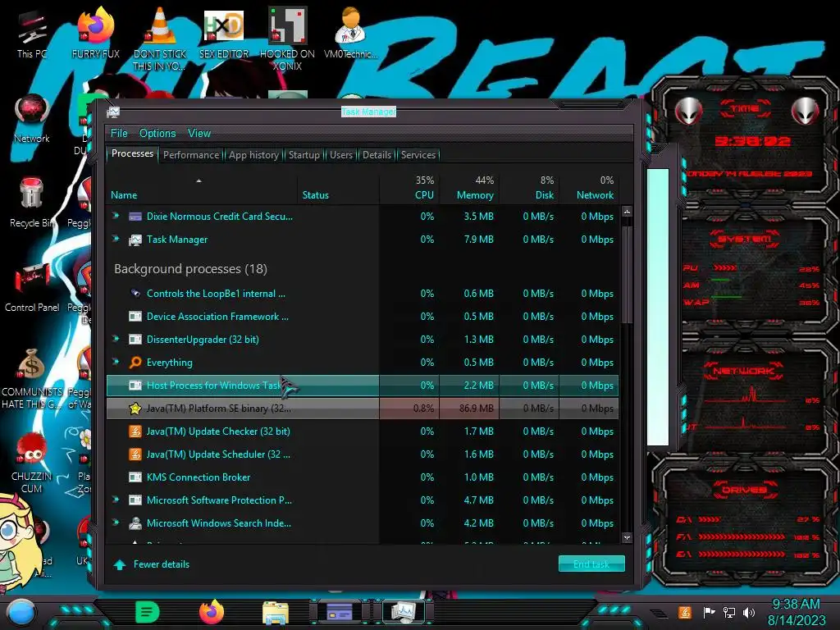Click the Task Manager title bar icon
Image resolution: width=840 pixels, height=630 pixels.
click(113, 112)
